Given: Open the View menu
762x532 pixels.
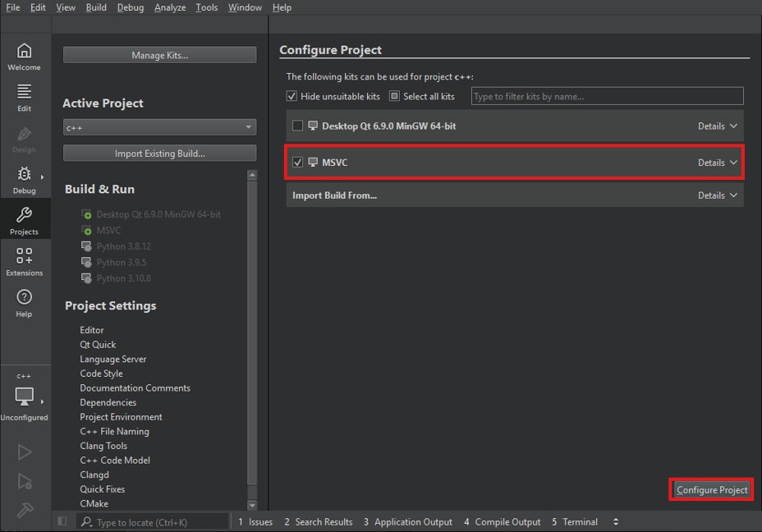Looking at the screenshot, I should 66,7.
